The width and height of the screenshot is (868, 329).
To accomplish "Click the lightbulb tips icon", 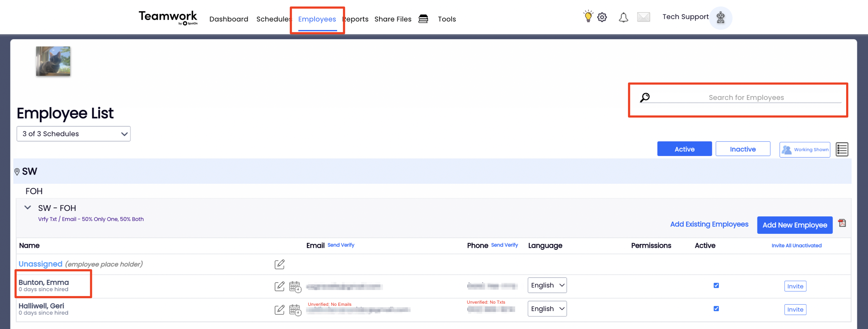I will (x=588, y=16).
